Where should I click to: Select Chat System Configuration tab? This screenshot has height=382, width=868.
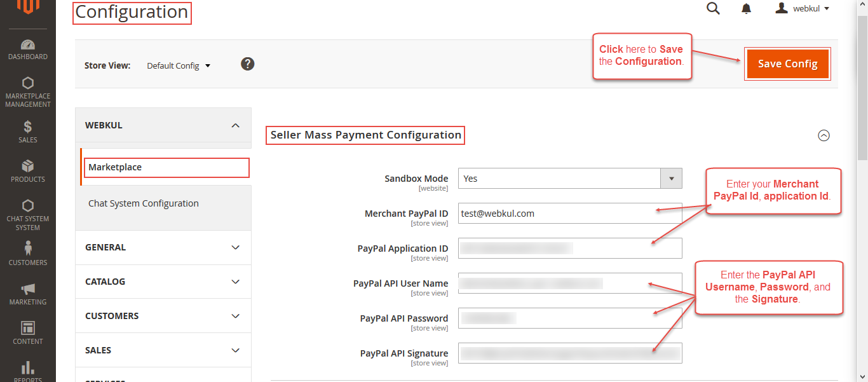(144, 203)
